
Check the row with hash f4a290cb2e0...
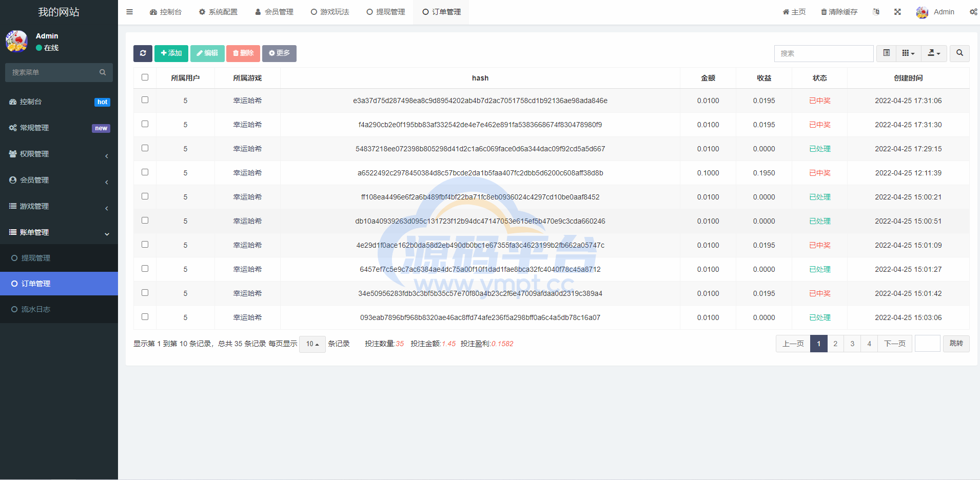pos(145,124)
